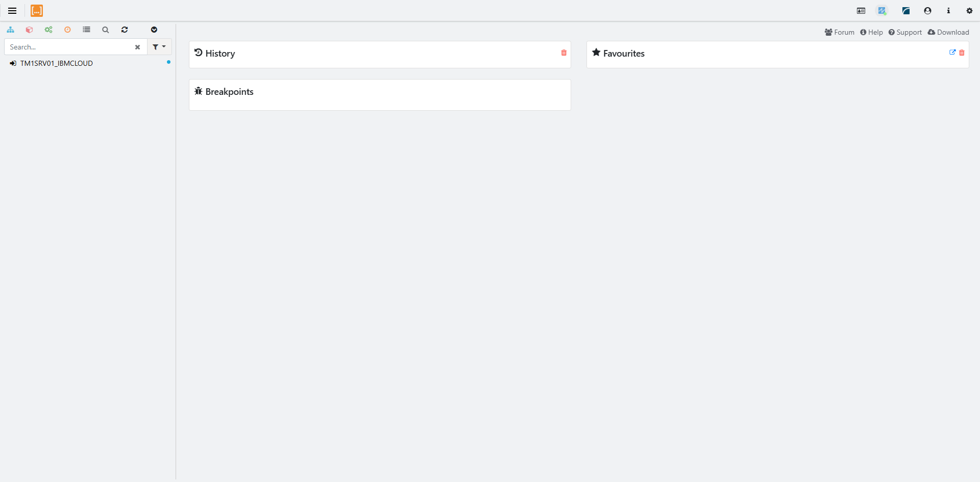
Task: Expand the circled chevron-down menu
Action: (154, 30)
